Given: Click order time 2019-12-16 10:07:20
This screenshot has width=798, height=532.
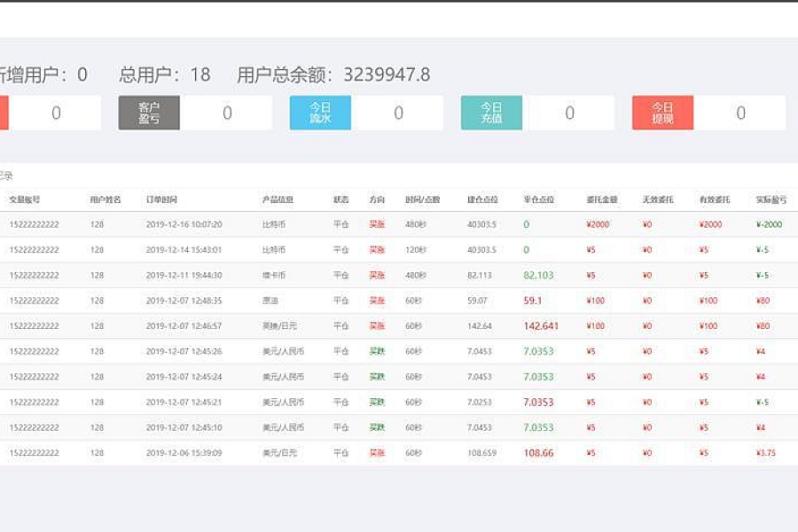Looking at the screenshot, I should (184, 224).
